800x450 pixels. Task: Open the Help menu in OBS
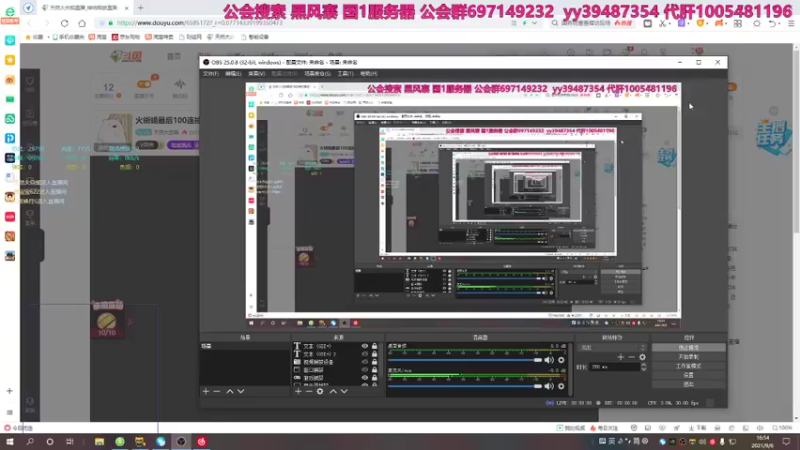point(368,73)
